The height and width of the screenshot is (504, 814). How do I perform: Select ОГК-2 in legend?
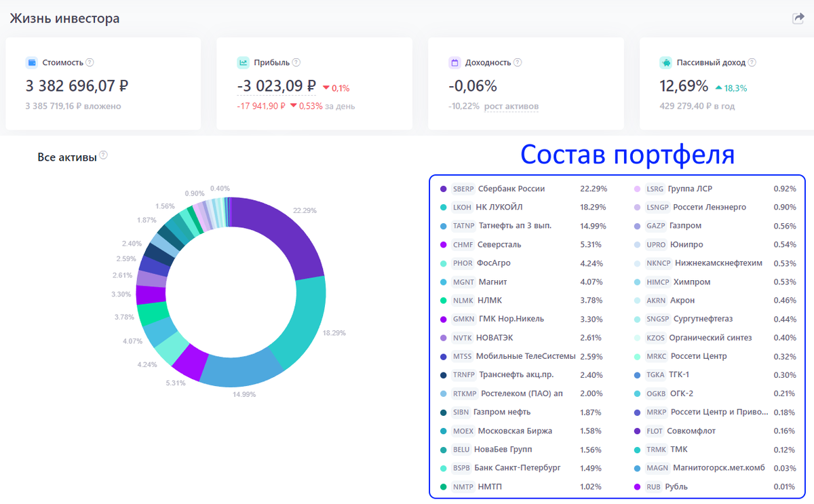click(x=682, y=394)
